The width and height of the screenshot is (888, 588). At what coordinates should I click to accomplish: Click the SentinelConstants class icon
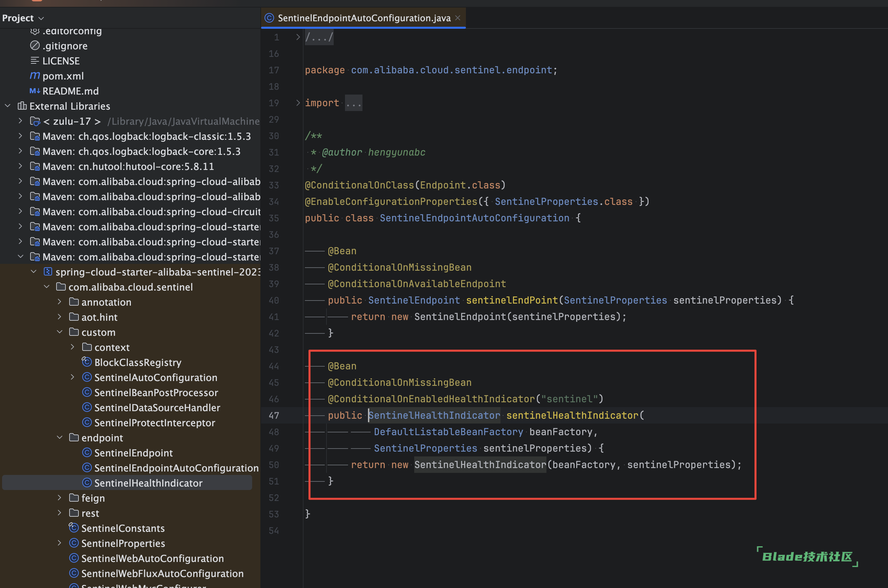pyautogui.click(x=74, y=528)
